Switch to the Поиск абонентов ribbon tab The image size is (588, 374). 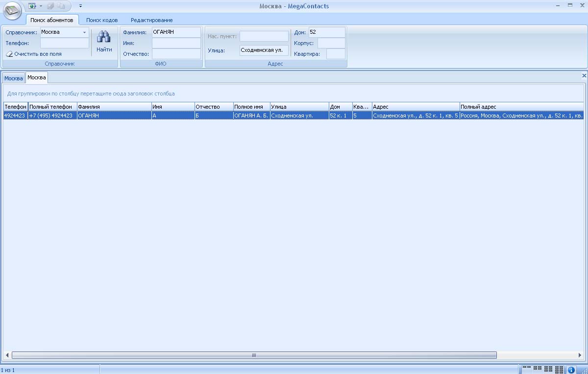51,20
